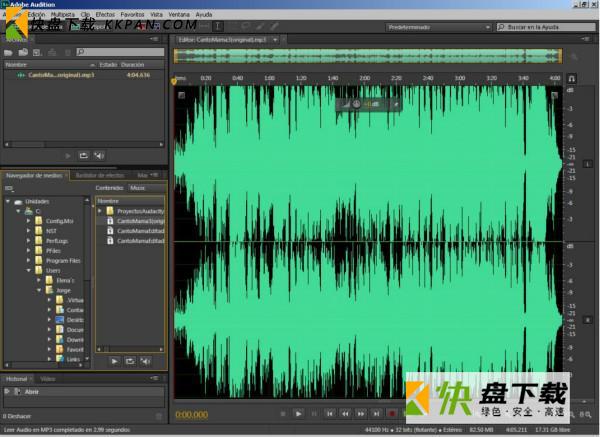Select the Spot Healing Brush tool

point(274,26)
